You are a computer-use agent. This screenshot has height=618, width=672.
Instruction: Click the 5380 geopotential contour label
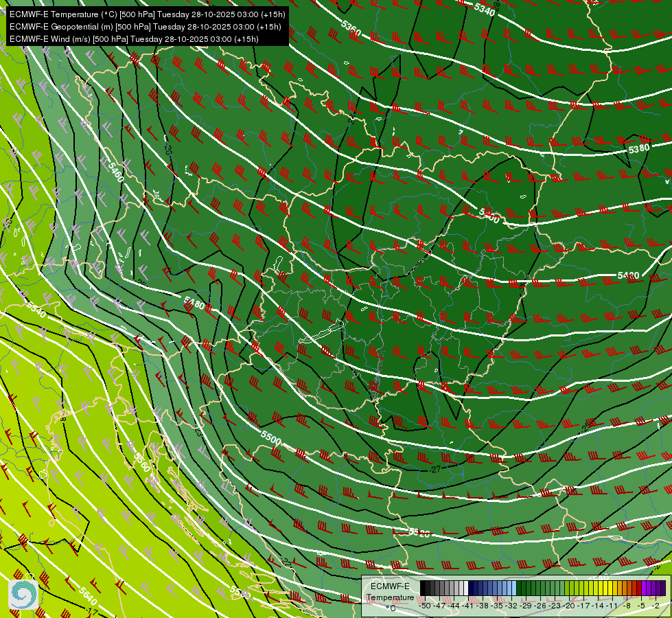coord(638,148)
